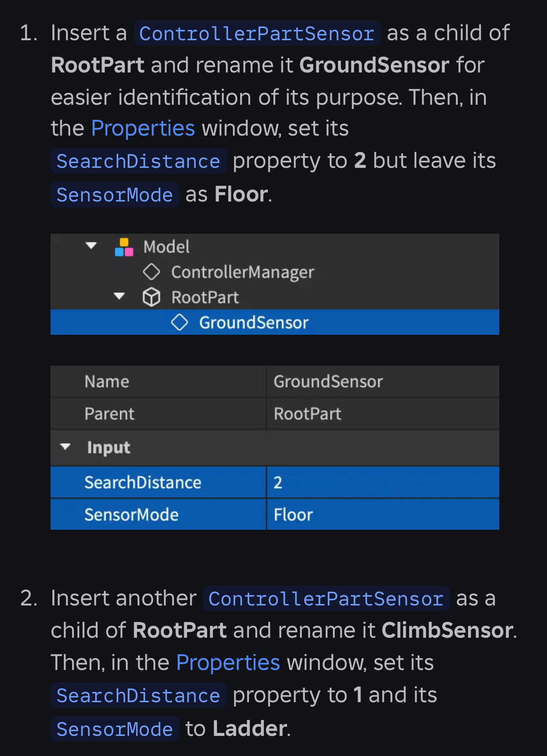
Task: Click the SearchDistance value field showing 2
Action: [382, 482]
